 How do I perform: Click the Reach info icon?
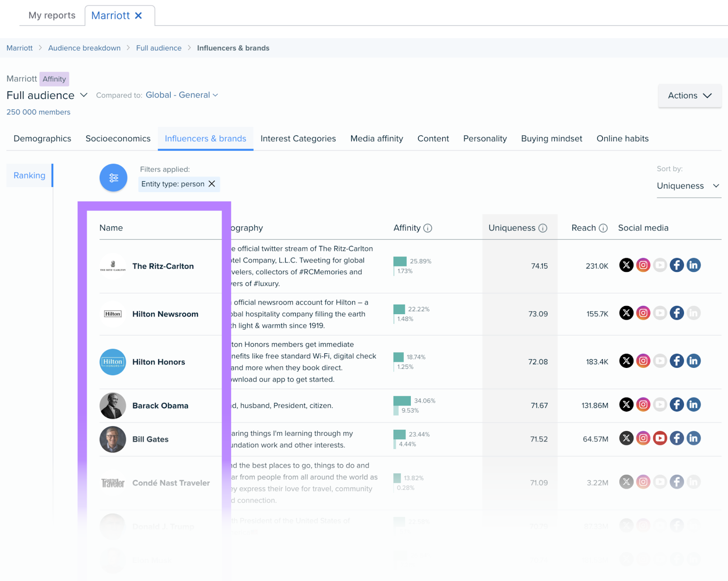pos(603,228)
